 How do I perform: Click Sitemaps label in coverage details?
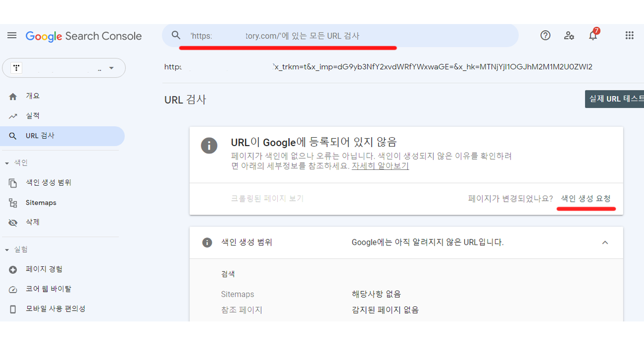[x=238, y=294]
